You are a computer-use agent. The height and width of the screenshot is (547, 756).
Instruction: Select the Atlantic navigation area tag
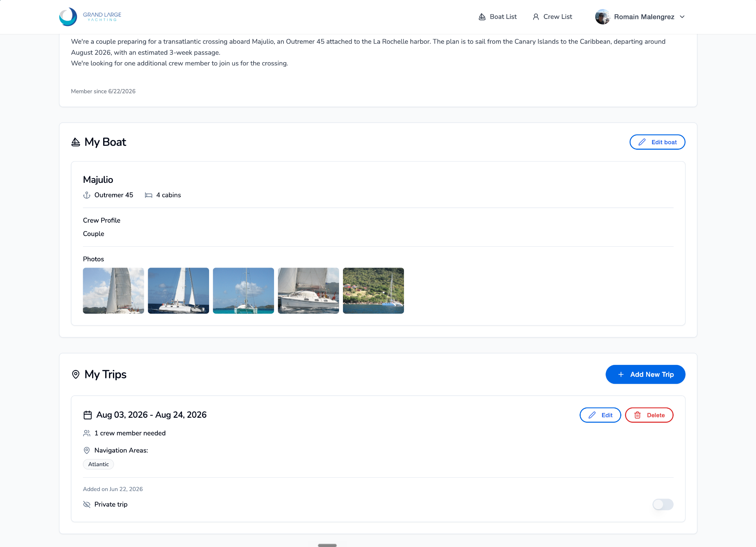click(x=98, y=464)
